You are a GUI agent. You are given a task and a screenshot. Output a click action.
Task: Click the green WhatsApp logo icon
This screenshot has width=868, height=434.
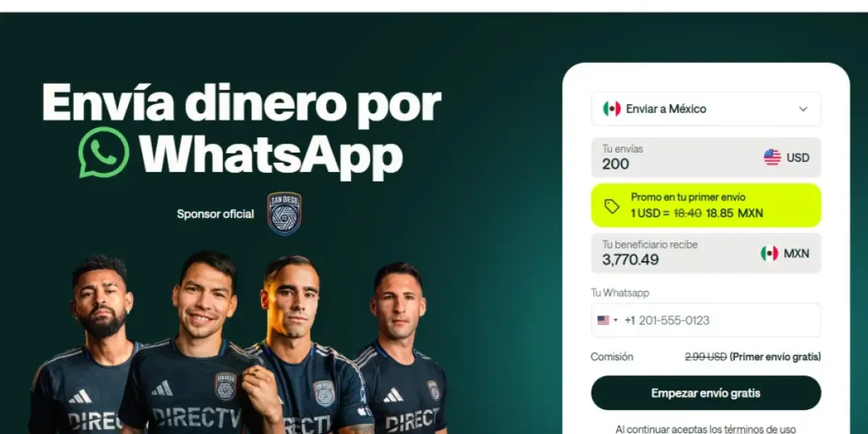pyautogui.click(x=104, y=153)
